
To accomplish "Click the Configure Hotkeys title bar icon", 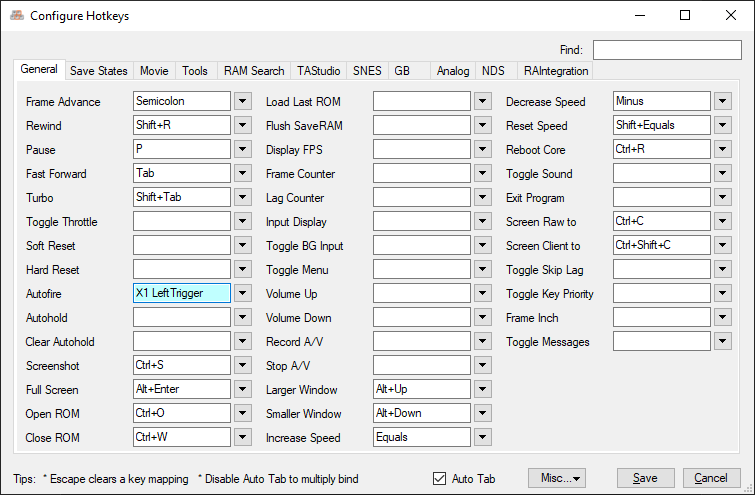I will coord(17,15).
